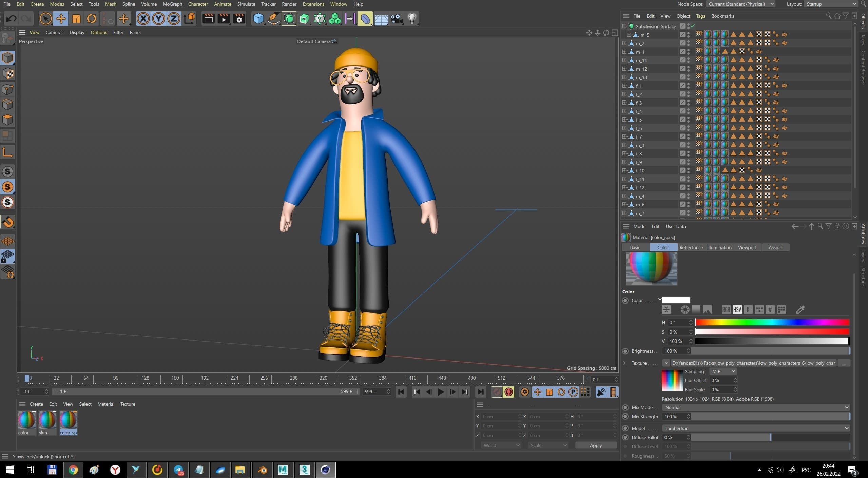Open the viewport Cameras menu
The image size is (868, 478).
coord(54,32)
